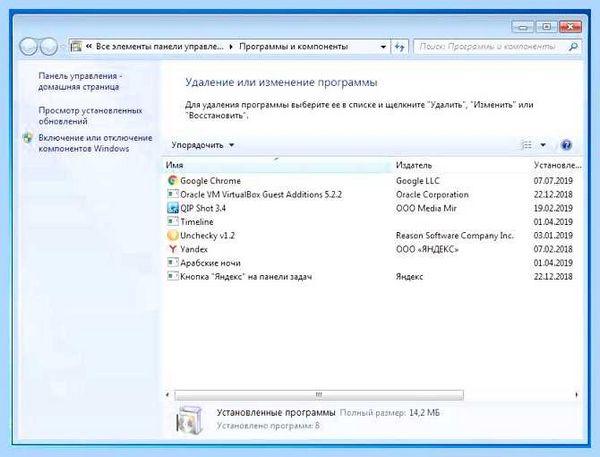Open Просмотр установленных обновлений link
Image resolution: width=600 pixels, height=457 pixels.
[90, 116]
